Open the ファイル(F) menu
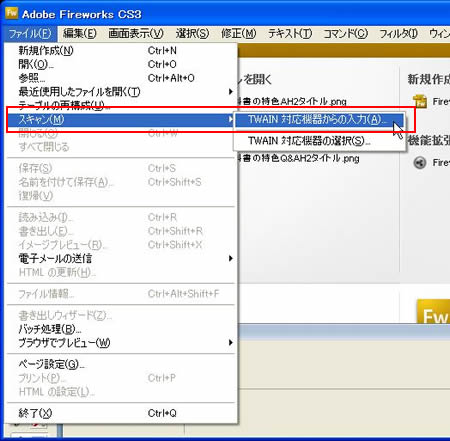This screenshot has width=450, height=441. (29, 34)
